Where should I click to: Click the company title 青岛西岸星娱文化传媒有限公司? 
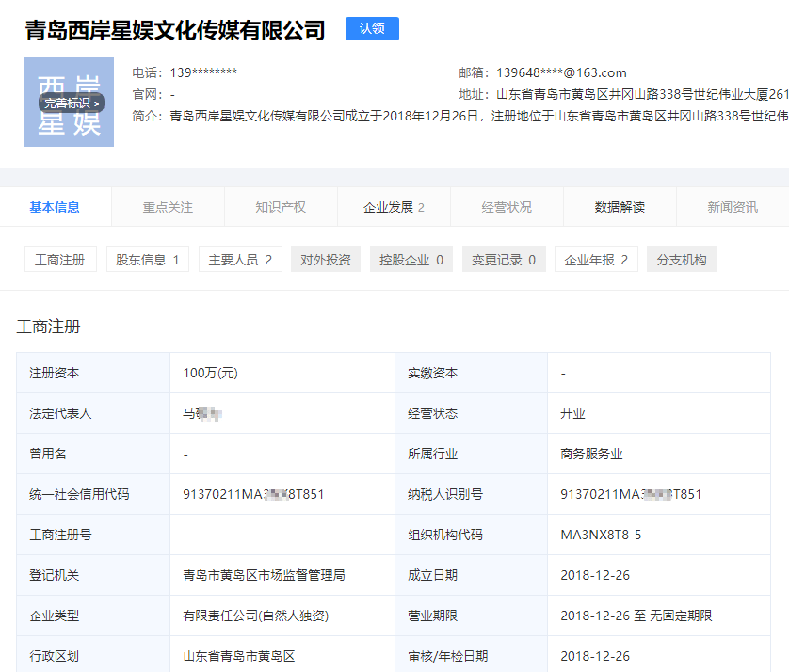pyautogui.click(x=175, y=30)
